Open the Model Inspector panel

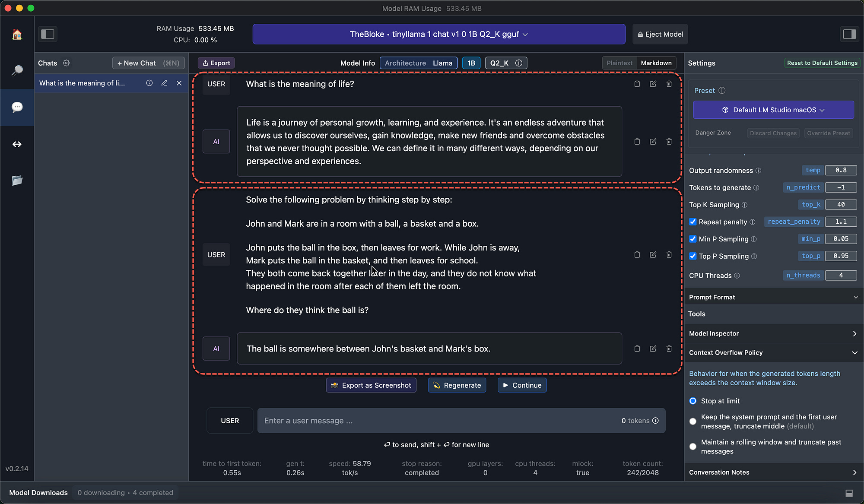point(773,333)
